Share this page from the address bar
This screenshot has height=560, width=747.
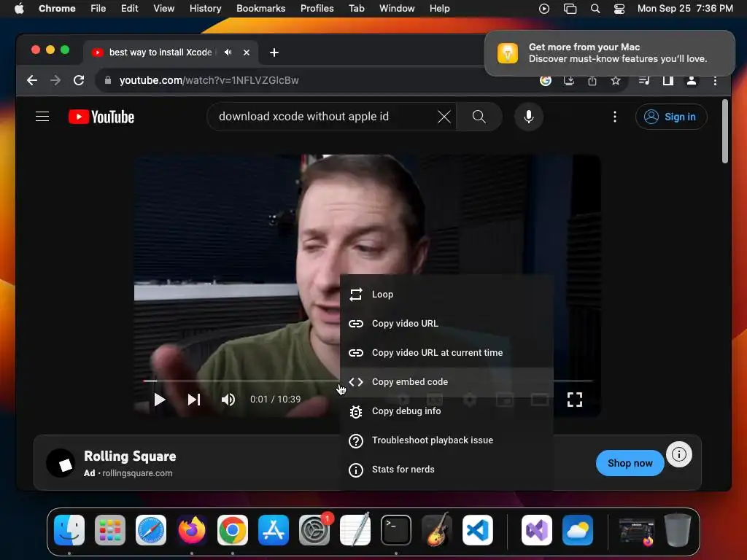pos(592,81)
